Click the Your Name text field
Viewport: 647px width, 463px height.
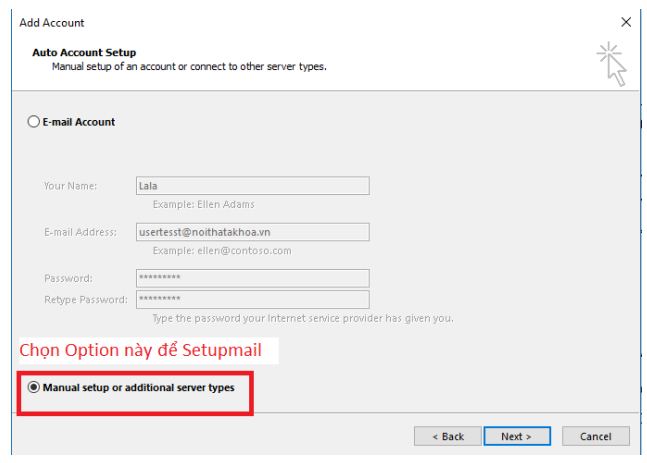pyautogui.click(x=252, y=185)
